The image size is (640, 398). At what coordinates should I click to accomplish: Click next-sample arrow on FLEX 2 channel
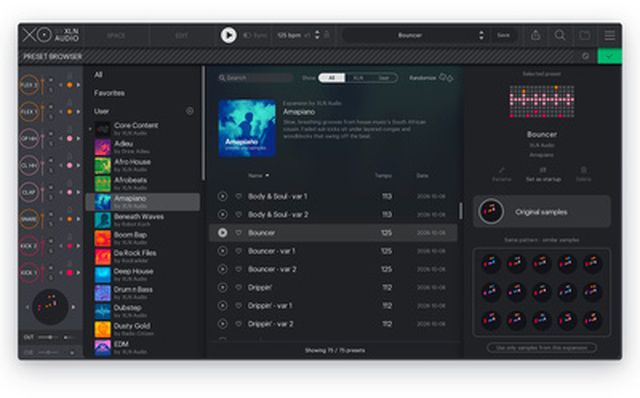click(x=78, y=85)
